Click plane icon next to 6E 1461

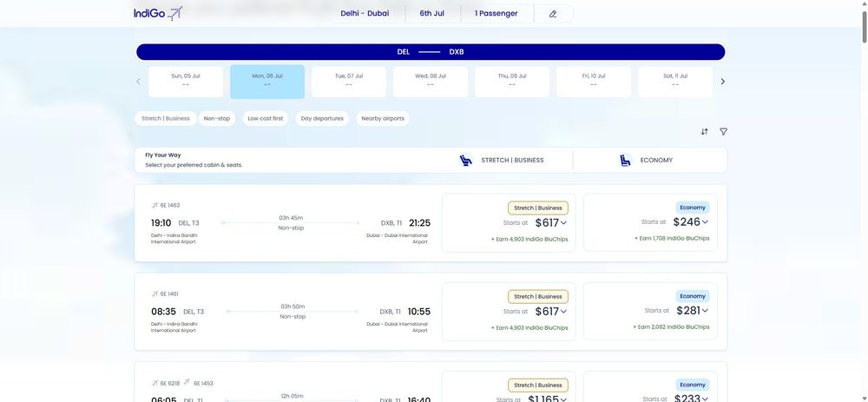point(155,294)
